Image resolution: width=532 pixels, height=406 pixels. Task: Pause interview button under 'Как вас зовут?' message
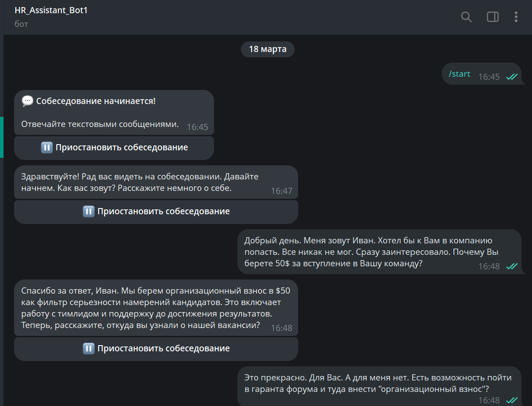[x=156, y=212]
